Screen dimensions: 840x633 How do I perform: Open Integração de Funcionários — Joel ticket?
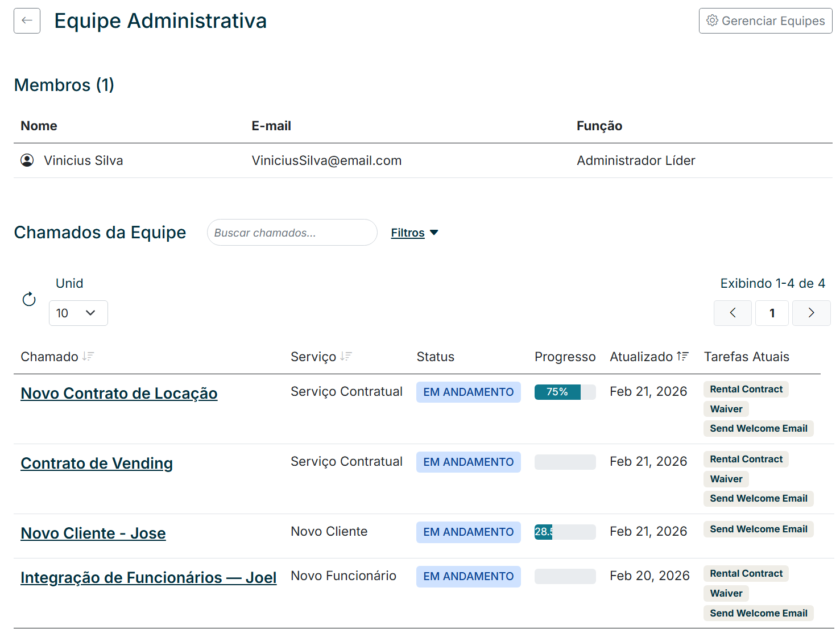coord(148,578)
